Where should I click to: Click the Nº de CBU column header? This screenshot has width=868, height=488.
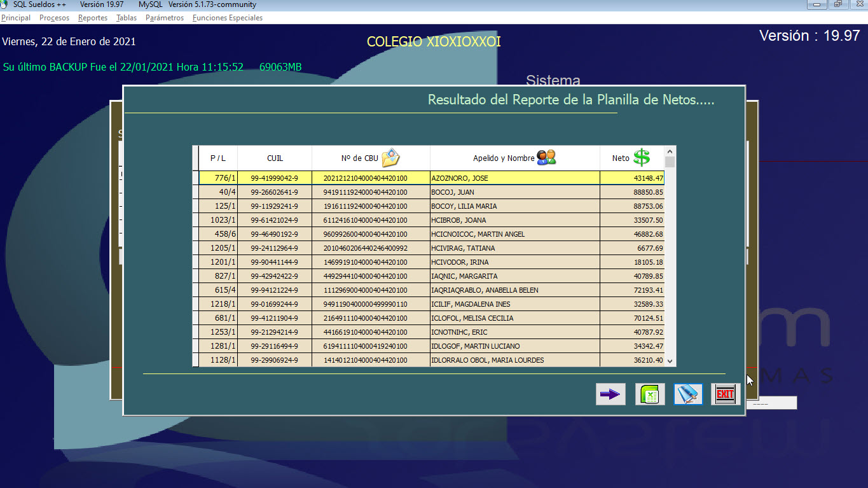click(371, 158)
